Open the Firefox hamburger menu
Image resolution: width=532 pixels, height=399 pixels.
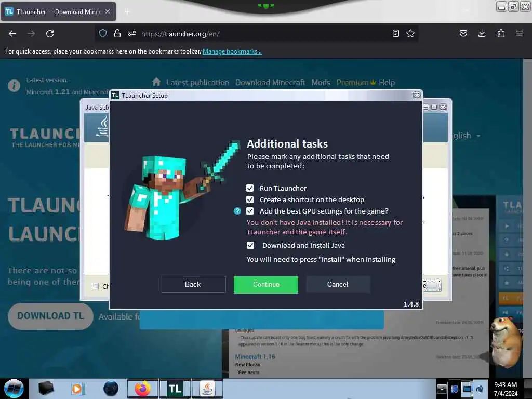(520, 33)
